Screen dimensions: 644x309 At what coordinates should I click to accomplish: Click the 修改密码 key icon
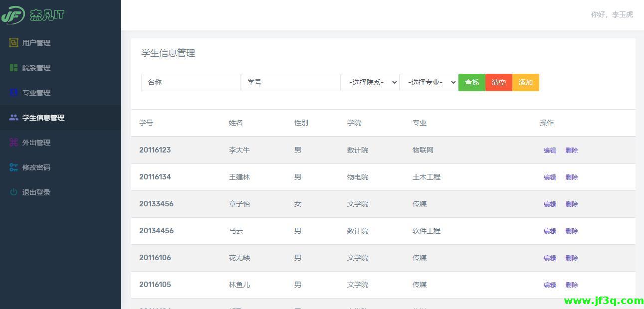13,167
